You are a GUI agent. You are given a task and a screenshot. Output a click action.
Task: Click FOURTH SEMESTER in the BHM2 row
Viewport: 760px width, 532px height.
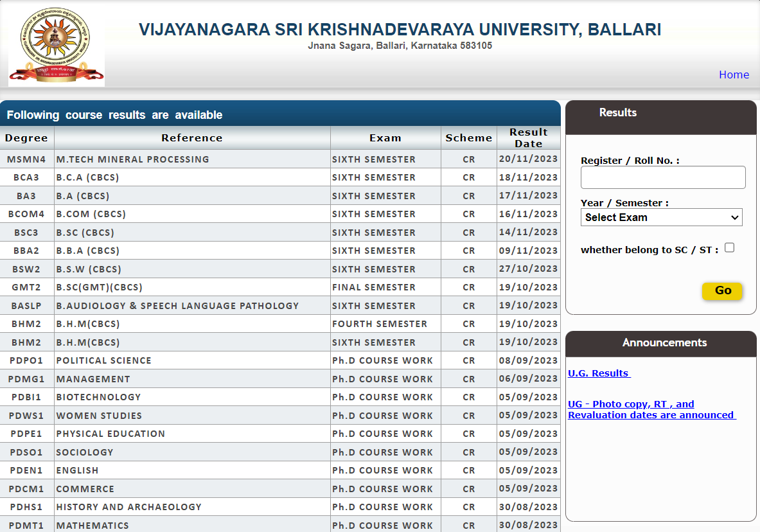click(x=380, y=324)
